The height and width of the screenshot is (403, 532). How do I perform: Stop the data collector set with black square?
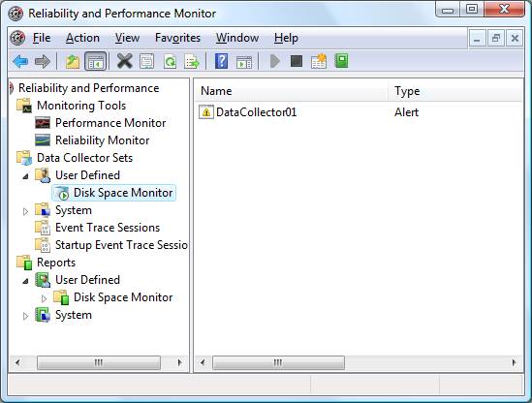297,61
